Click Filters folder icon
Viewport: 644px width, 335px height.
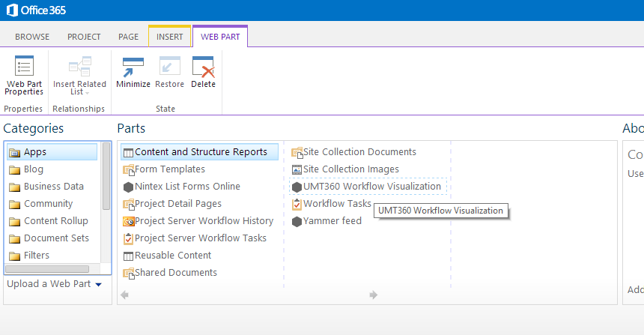(15, 256)
